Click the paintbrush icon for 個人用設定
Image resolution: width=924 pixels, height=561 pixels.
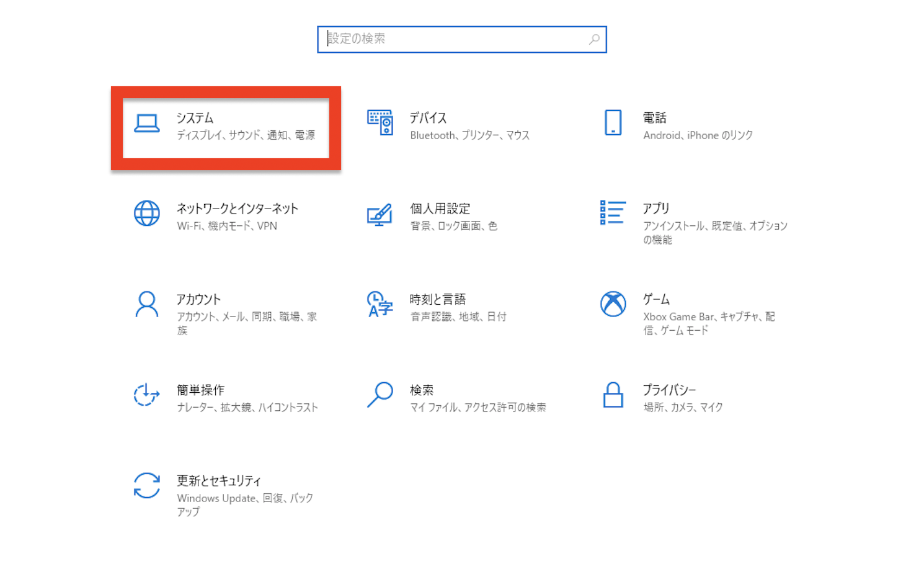point(380,215)
